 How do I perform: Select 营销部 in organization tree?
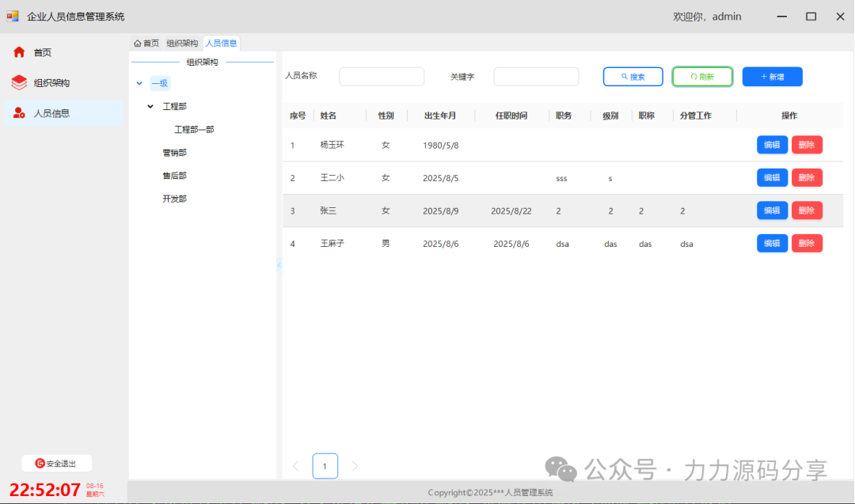click(174, 153)
